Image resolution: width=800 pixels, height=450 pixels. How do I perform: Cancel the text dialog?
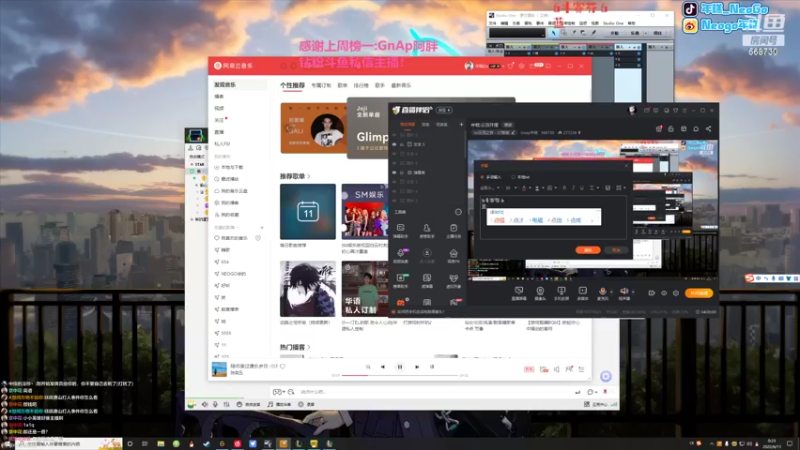616,250
